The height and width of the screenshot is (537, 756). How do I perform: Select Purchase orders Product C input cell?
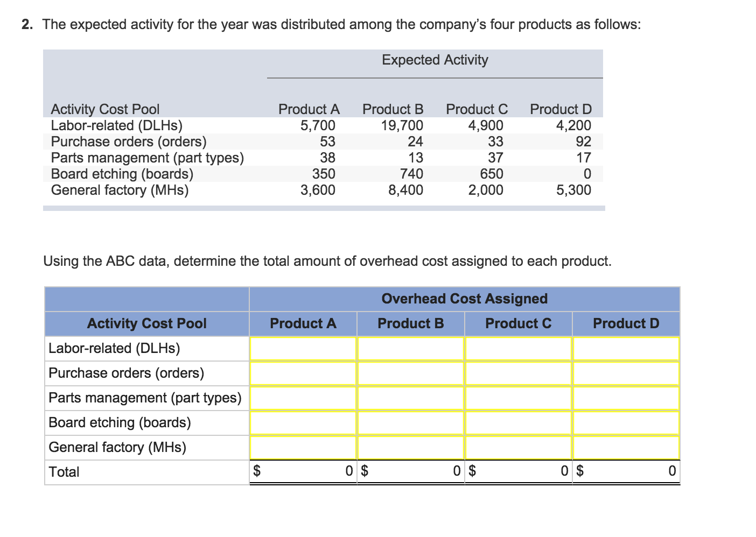click(x=519, y=373)
